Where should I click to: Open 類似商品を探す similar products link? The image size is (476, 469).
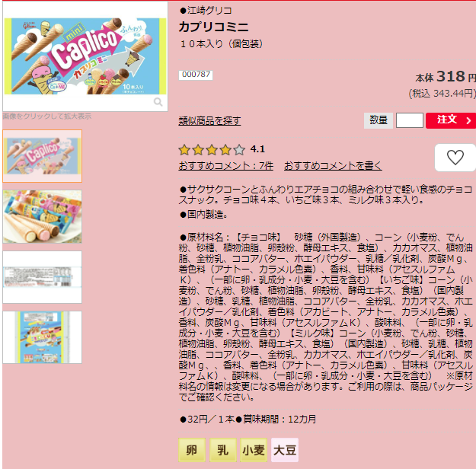[209, 121]
